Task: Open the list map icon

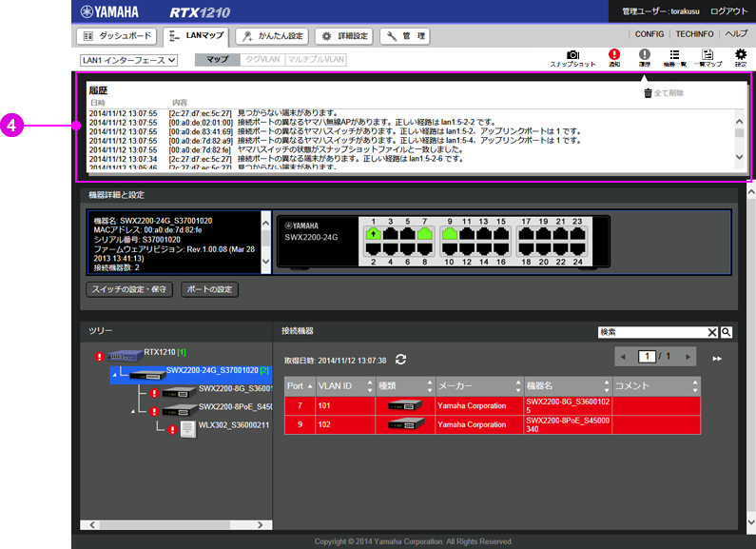Action: [x=707, y=56]
